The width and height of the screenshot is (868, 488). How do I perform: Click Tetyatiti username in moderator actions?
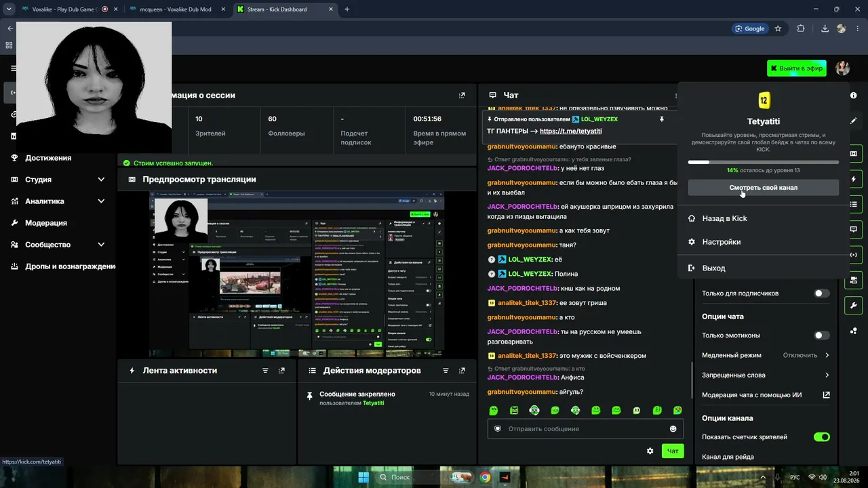[x=373, y=403]
